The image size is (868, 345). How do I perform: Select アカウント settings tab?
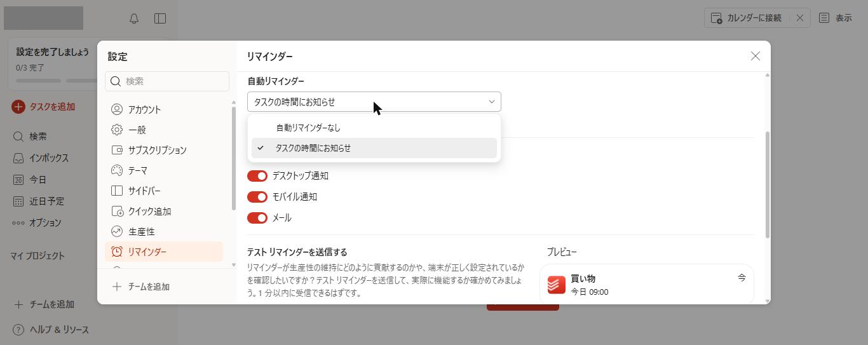[164, 109]
